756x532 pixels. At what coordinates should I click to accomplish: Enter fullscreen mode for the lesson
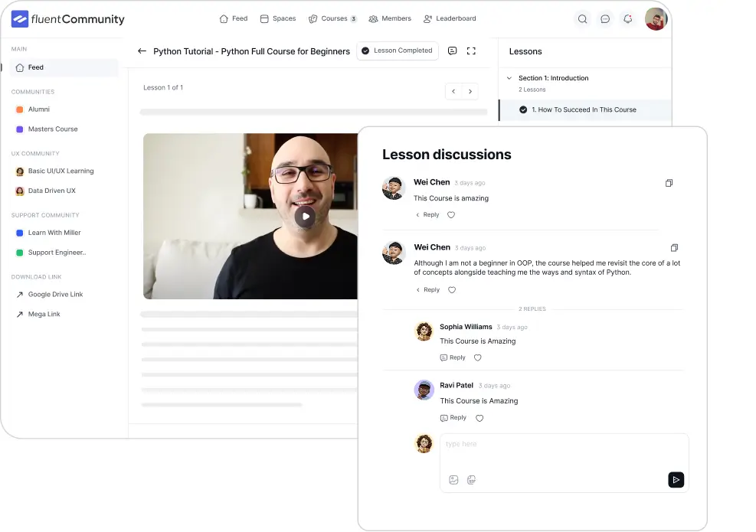[x=472, y=51]
